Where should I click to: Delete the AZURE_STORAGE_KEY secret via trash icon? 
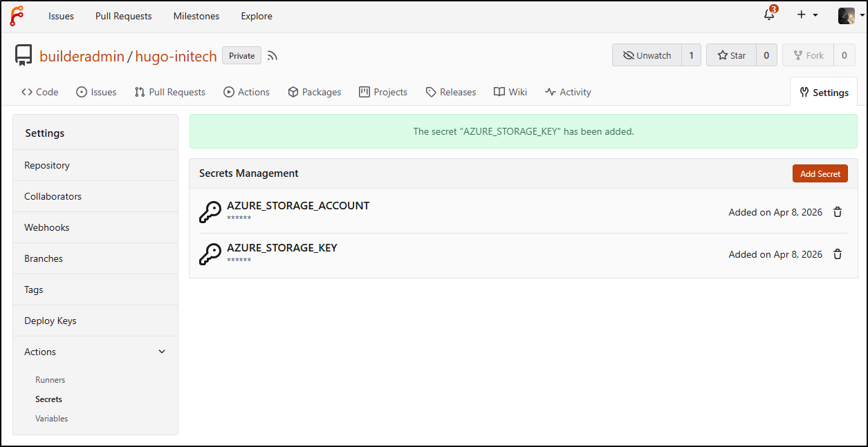[838, 254]
